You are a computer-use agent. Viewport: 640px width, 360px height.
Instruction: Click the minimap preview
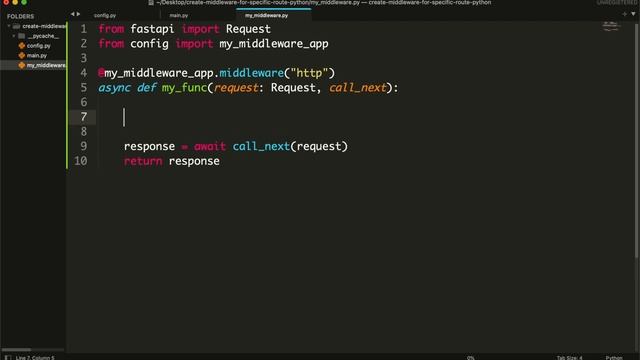click(611, 27)
